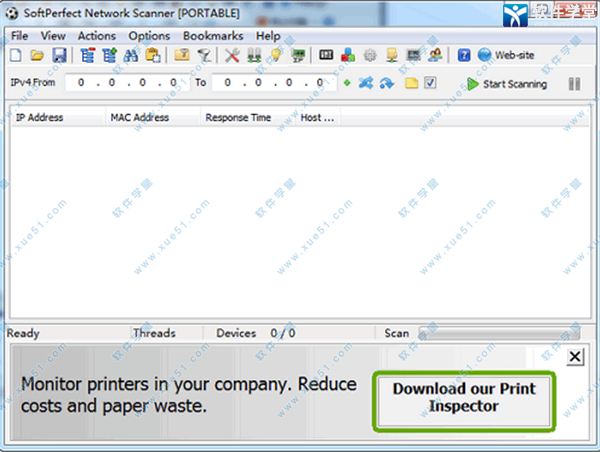Open program options wrench icon
This screenshot has width=600, height=452.
(x=232, y=56)
